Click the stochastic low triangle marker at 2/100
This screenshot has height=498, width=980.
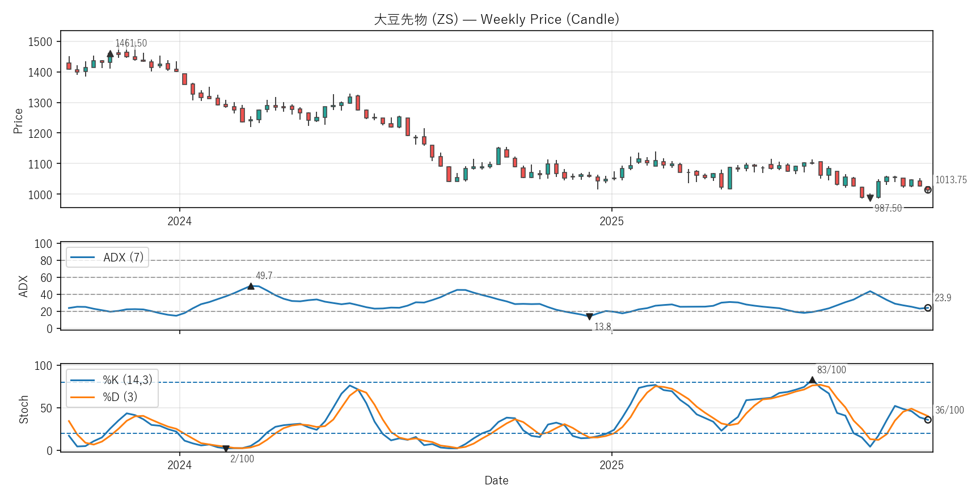226,449
